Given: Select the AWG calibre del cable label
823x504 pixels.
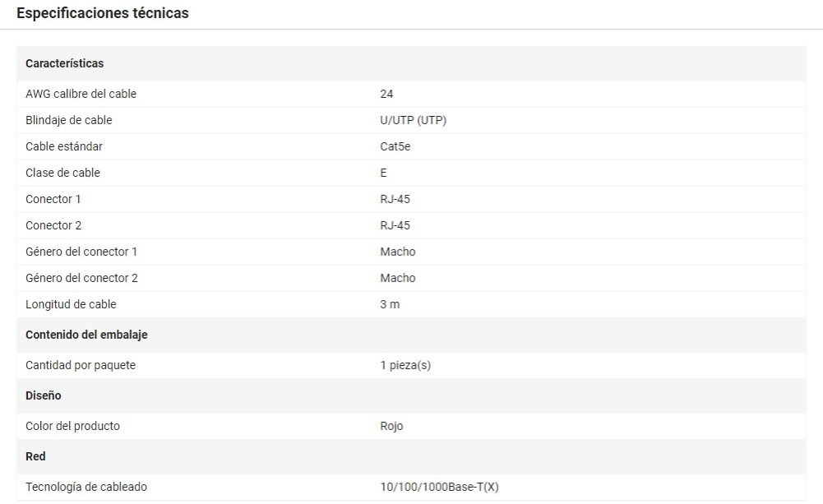Looking at the screenshot, I should point(81,94).
